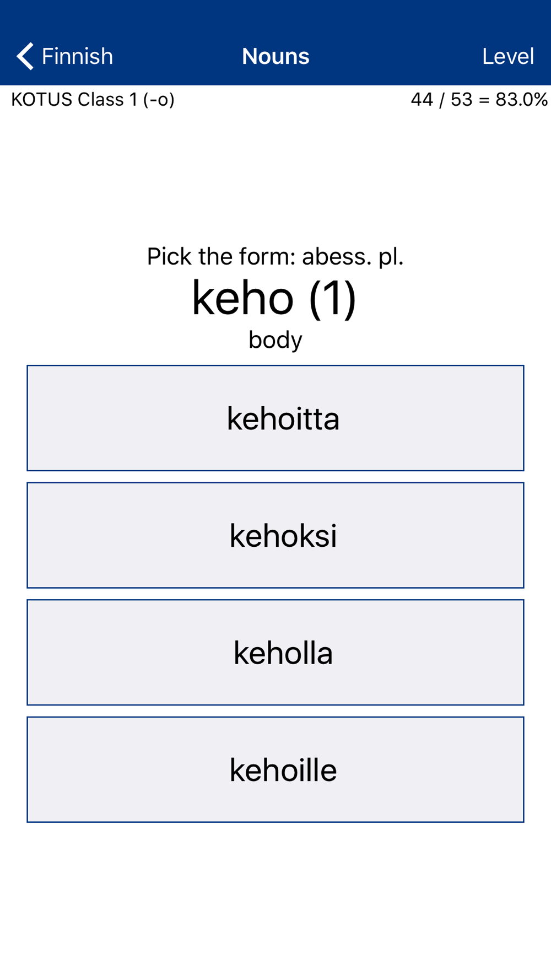Pick keholla as the answer
551x980 pixels.
click(275, 653)
